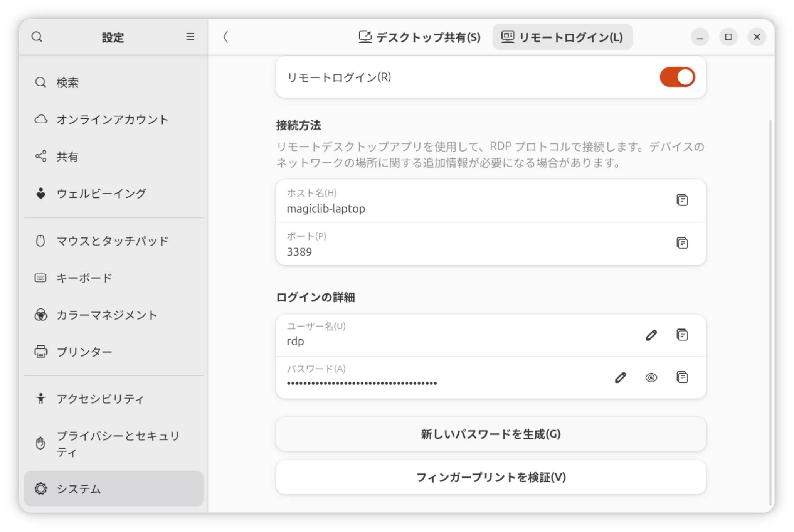This screenshot has width=794, height=532.
Task: Click the ログインの詳細 heading
Action: 315,297
